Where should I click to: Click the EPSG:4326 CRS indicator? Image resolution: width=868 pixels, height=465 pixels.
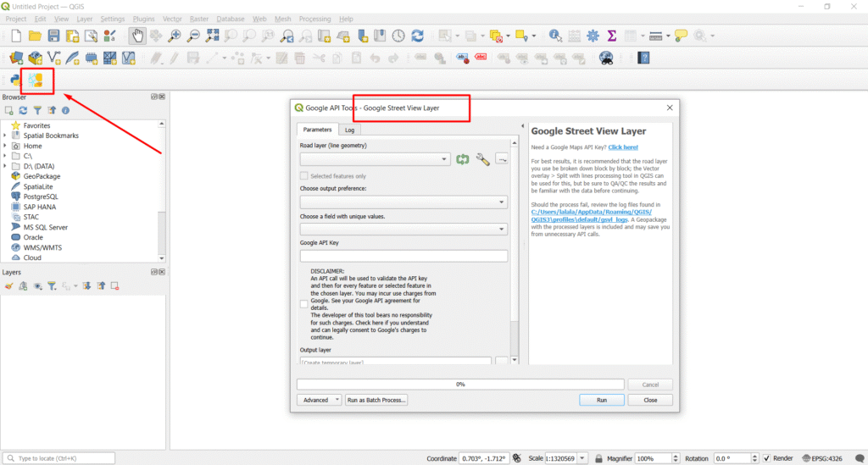coord(822,458)
